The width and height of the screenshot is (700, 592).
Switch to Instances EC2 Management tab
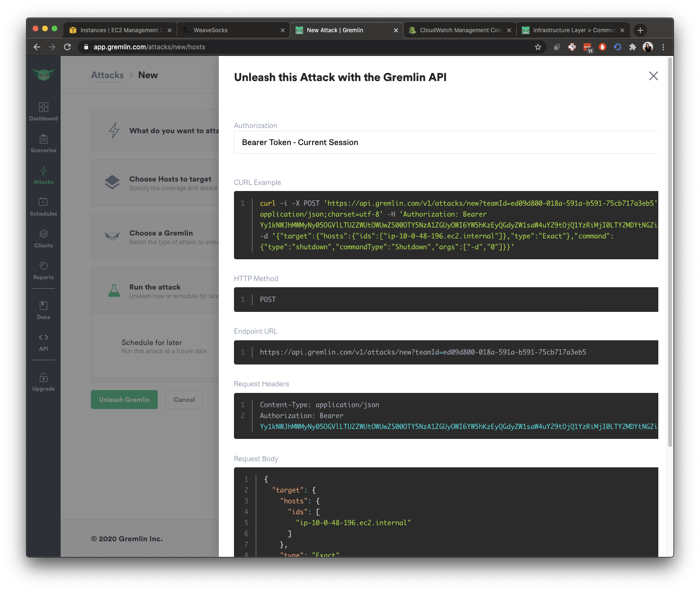coord(120,30)
